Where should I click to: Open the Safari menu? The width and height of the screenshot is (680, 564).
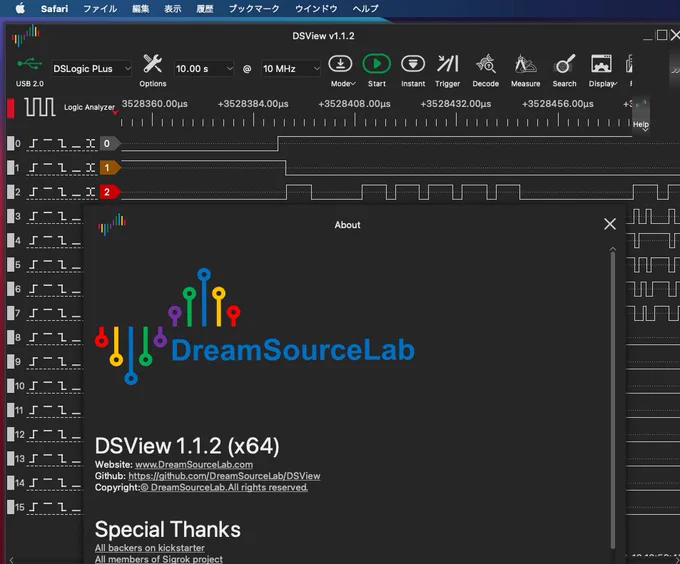coord(54,8)
